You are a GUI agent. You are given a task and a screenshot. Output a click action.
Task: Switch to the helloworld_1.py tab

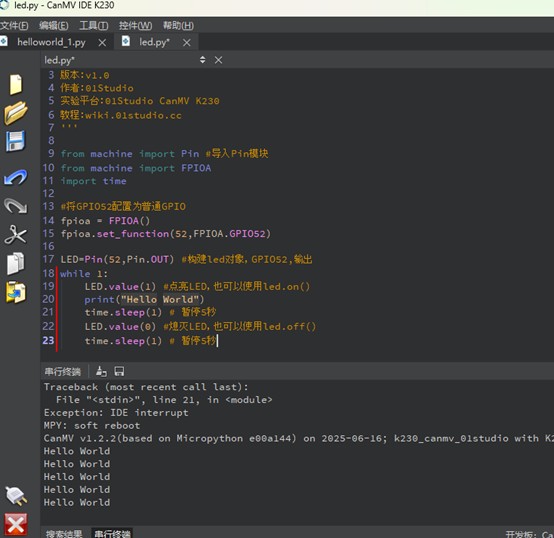pyautogui.click(x=51, y=42)
